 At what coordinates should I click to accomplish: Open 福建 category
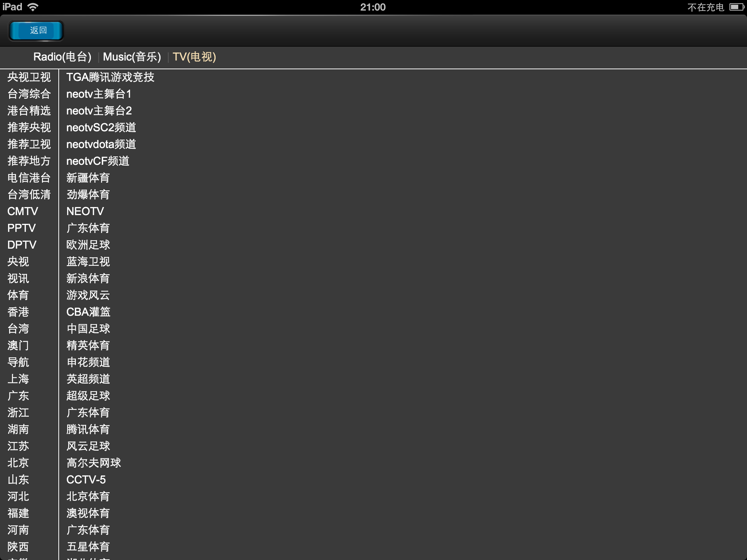(18, 513)
